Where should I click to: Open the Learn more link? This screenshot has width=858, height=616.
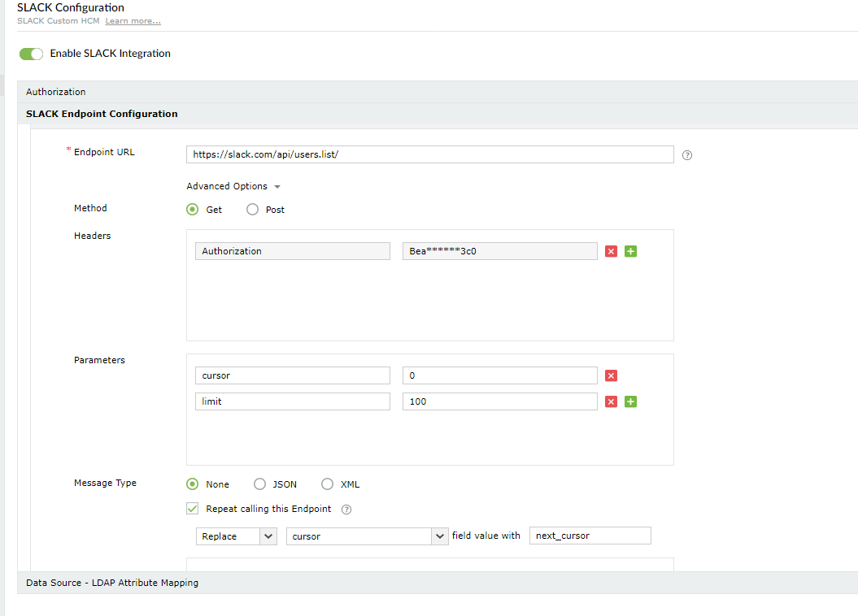[x=133, y=20]
